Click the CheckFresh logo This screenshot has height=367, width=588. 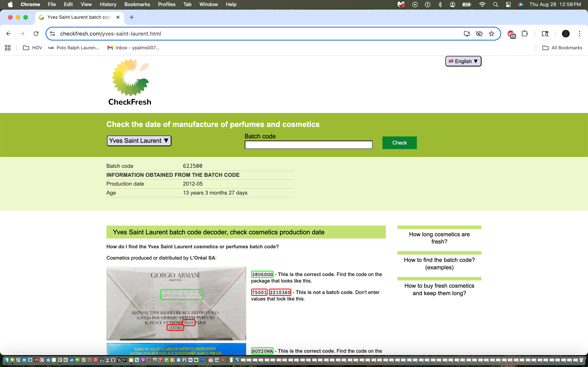130,82
